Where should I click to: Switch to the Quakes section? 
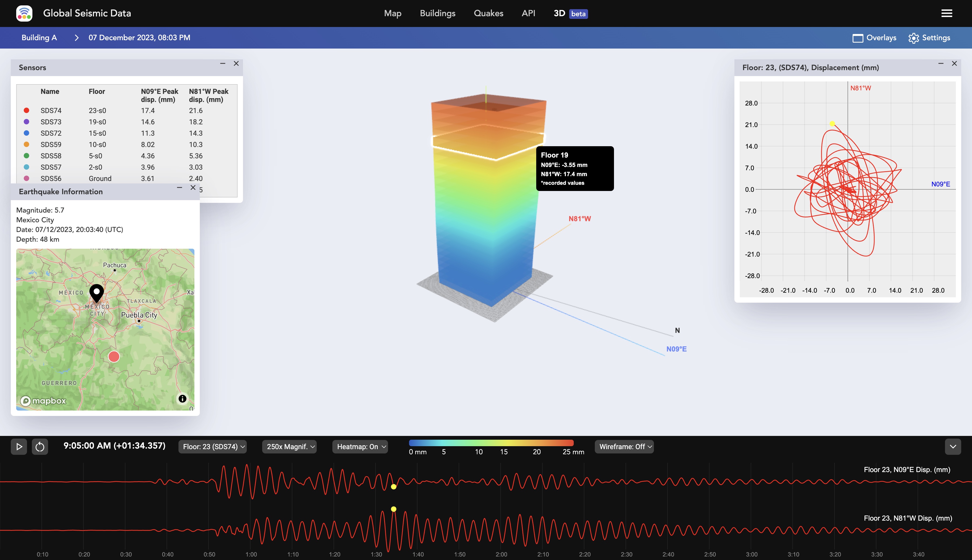(x=488, y=13)
